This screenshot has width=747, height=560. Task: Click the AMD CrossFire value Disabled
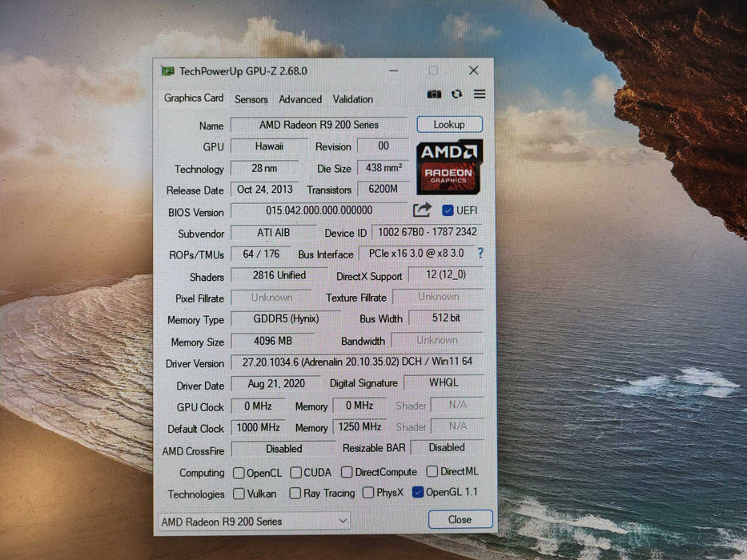click(x=283, y=449)
